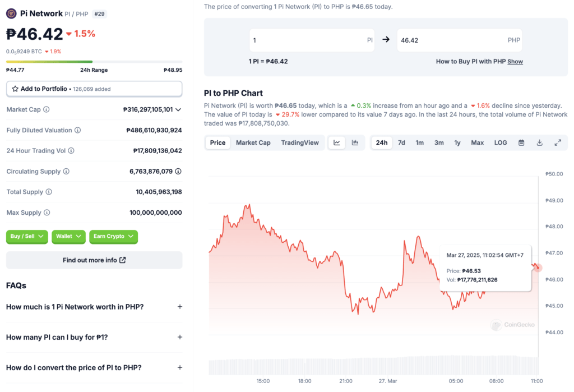Open the Earn Crypto dropdown
The image size is (574, 392).
point(113,236)
